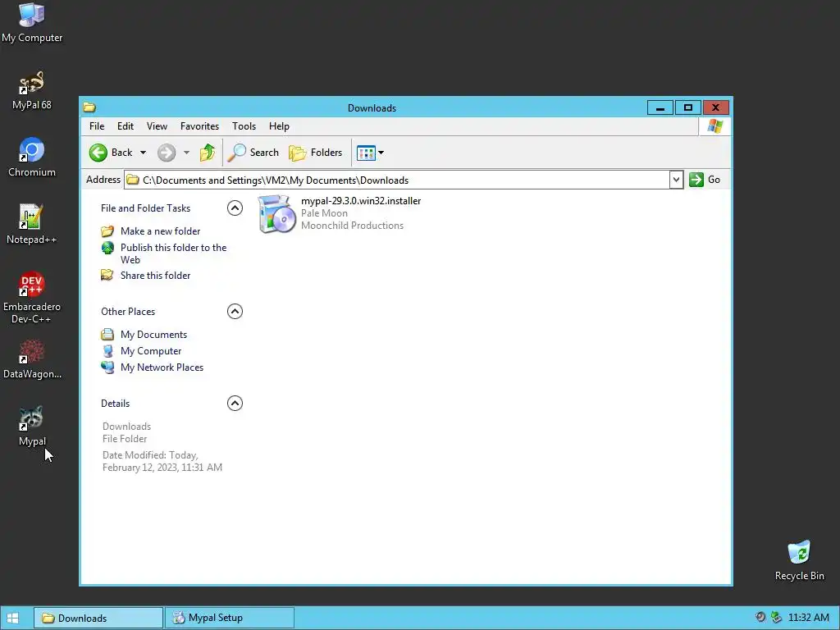
Task: Expand the Address bar dropdown list
Action: pos(676,180)
